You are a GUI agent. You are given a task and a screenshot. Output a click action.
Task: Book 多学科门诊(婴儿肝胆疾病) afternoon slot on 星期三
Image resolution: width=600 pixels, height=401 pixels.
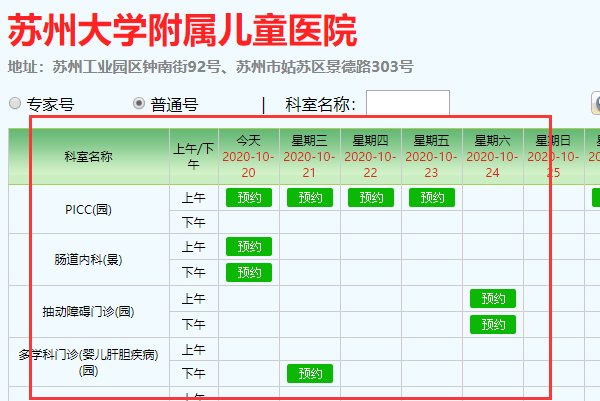(310, 373)
